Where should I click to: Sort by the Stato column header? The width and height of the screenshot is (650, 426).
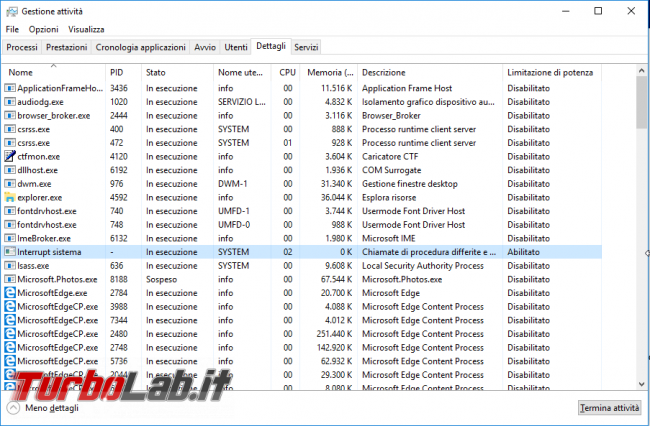177,72
